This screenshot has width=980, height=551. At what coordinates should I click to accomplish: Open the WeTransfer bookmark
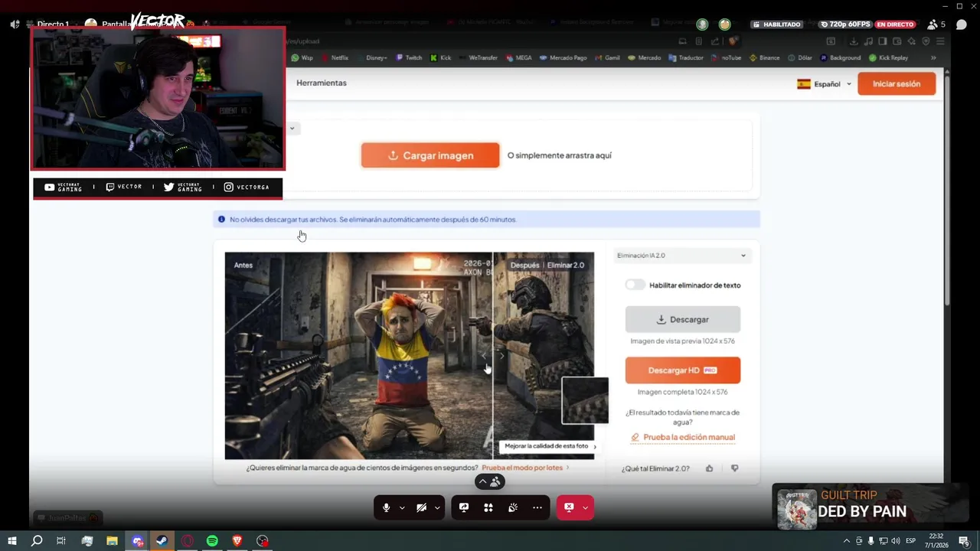pos(478,57)
